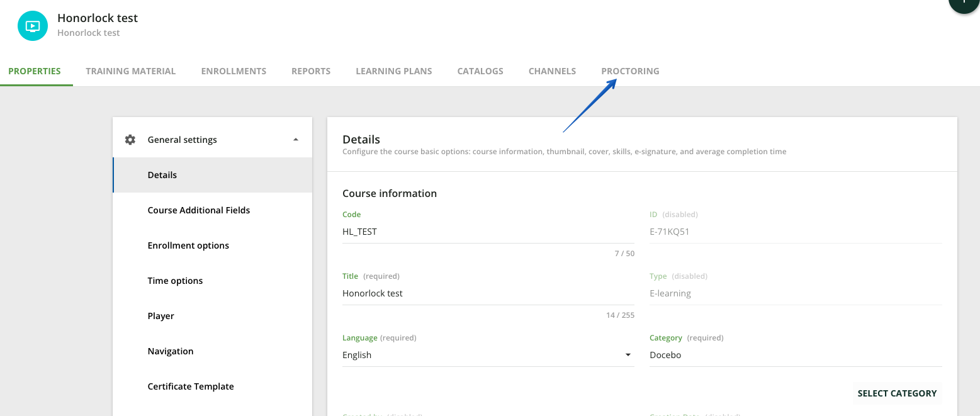Collapse the General settings section

click(296, 140)
